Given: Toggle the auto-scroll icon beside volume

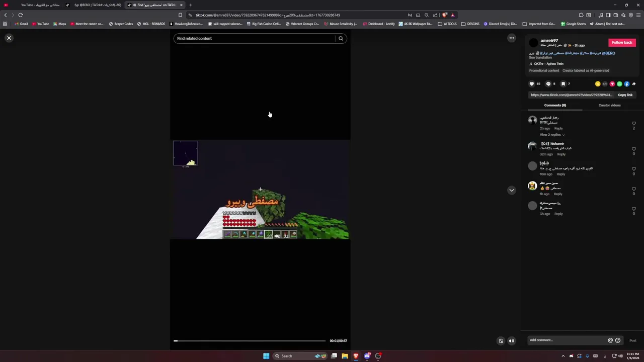Looking at the screenshot, I should 501,341.
